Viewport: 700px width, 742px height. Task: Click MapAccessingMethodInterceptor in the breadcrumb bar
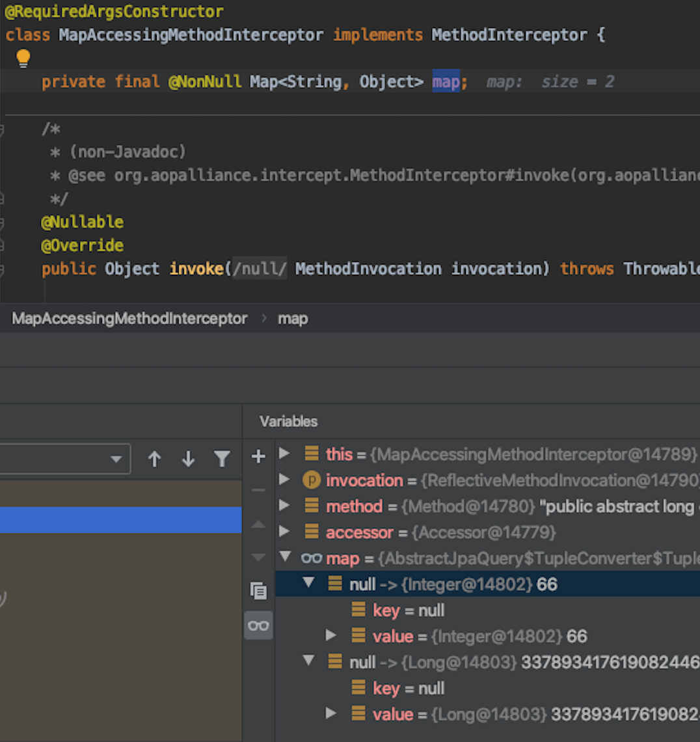click(x=129, y=318)
